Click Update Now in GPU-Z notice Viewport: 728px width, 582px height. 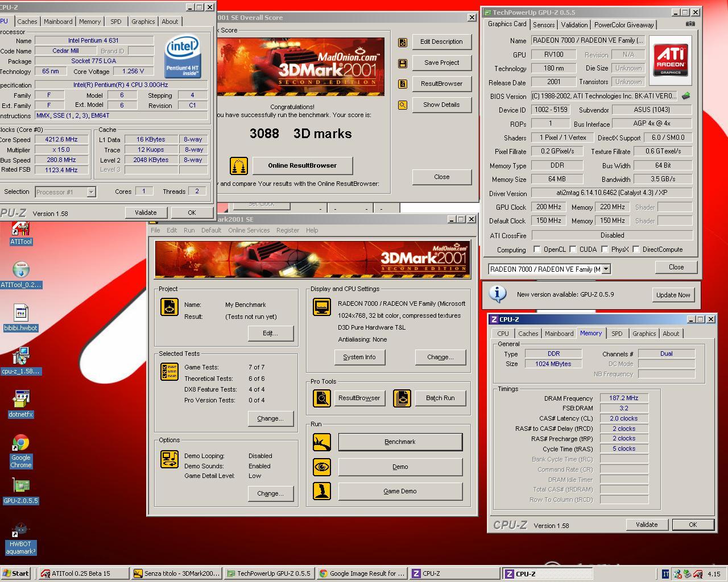coord(673,295)
